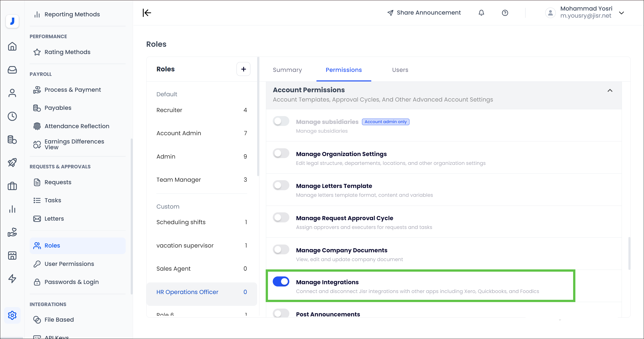
Task: Open the user profile dropdown chevron
Action: coord(621,13)
